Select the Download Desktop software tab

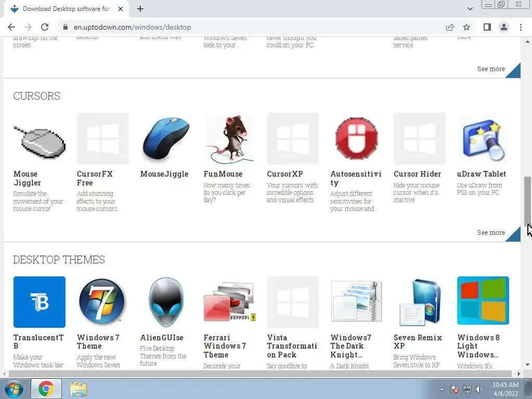coord(66,9)
